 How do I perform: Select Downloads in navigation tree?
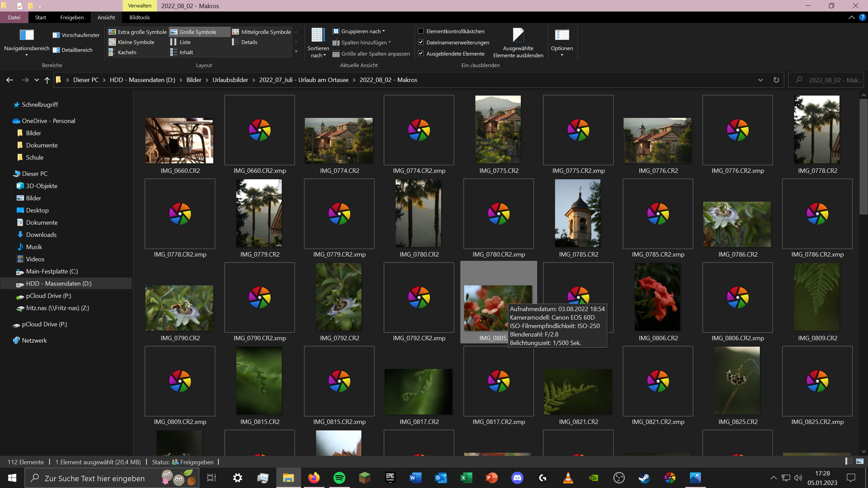(41, 235)
